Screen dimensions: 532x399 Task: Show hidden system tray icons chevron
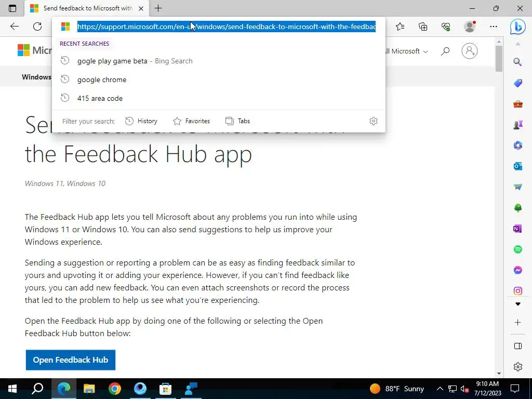pyautogui.click(x=440, y=389)
